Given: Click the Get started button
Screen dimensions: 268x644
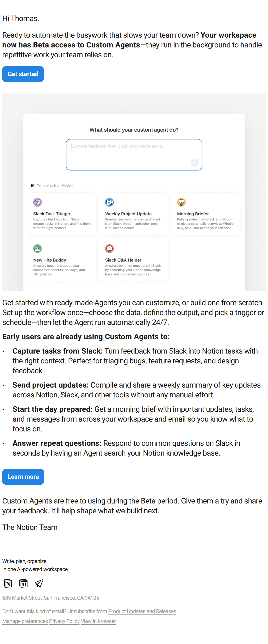Looking at the screenshot, I should coord(23,74).
